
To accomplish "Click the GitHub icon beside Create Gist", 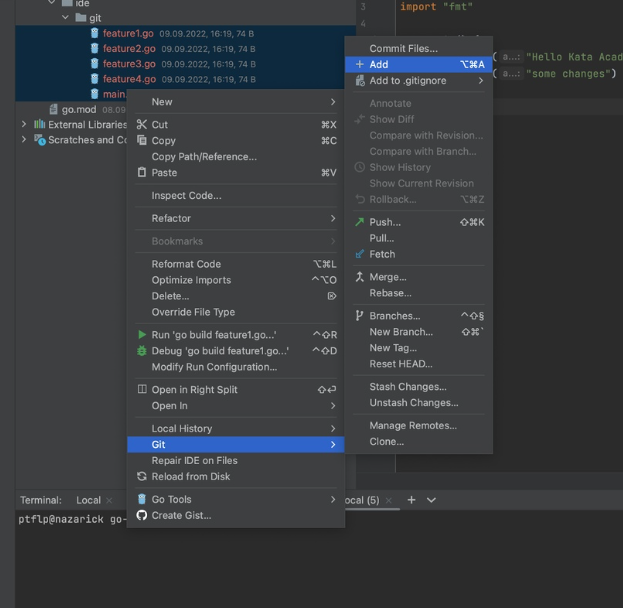I will coord(142,516).
